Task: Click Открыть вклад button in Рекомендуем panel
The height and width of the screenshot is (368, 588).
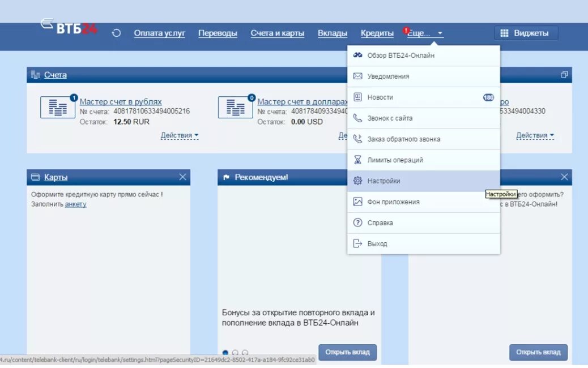Action: tap(348, 352)
